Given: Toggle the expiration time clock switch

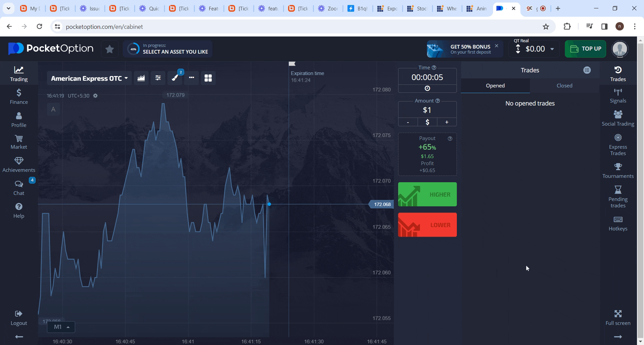Looking at the screenshot, I should point(427,88).
